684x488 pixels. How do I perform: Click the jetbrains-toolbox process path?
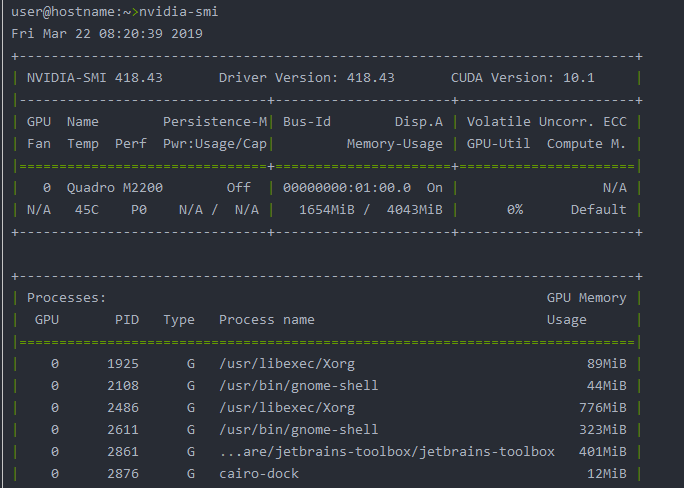387,451
